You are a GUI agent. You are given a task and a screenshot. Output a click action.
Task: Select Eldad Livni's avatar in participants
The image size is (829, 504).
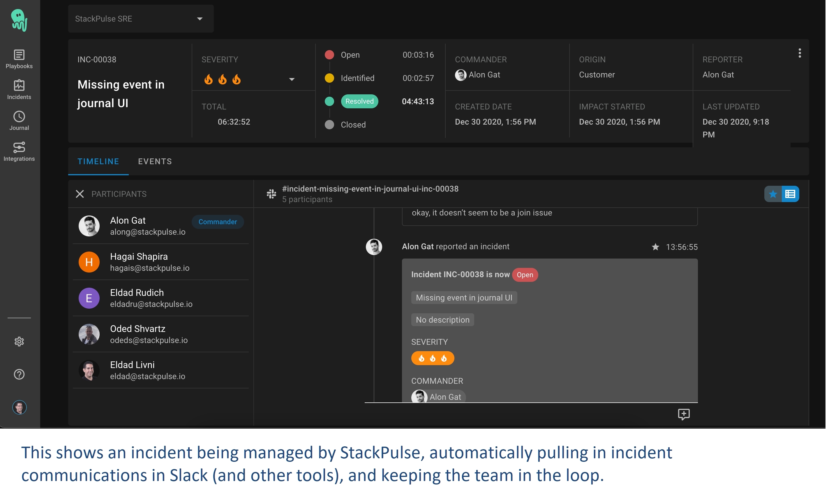[x=89, y=370]
